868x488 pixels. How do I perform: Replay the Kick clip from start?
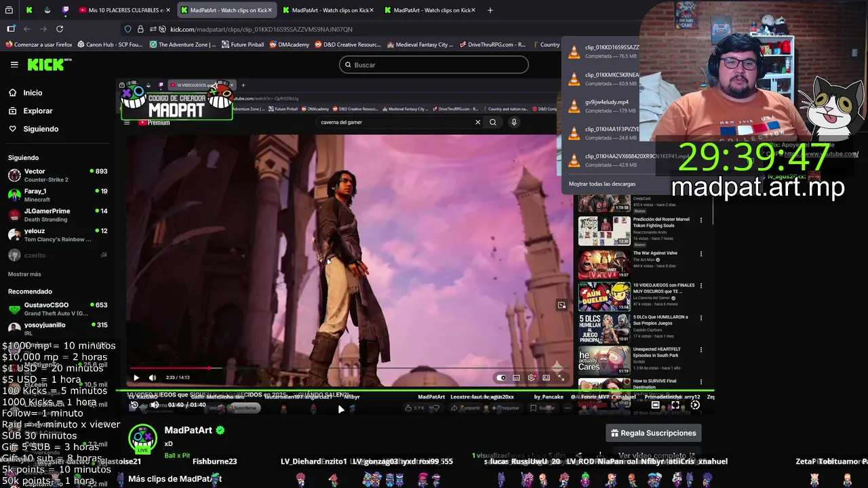(134, 405)
